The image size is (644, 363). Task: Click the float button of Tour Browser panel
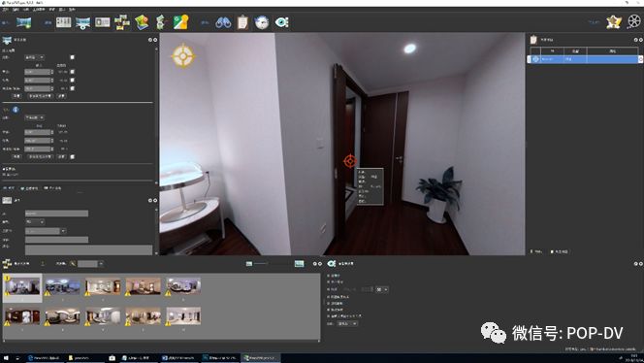tap(315, 263)
